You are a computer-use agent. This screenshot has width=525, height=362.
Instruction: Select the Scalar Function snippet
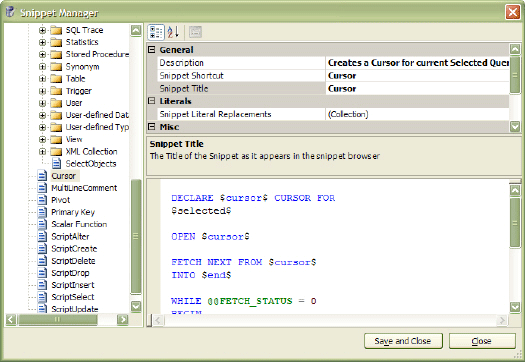click(79, 224)
